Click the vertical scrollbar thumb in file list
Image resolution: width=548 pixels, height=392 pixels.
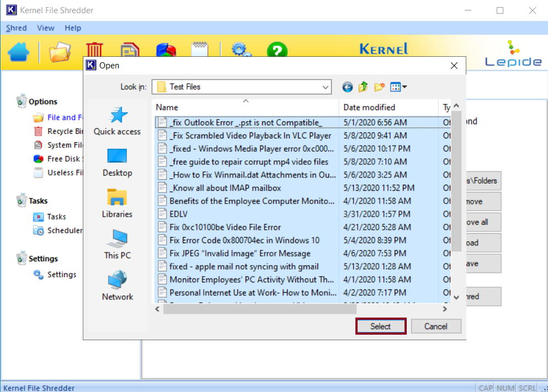456,180
